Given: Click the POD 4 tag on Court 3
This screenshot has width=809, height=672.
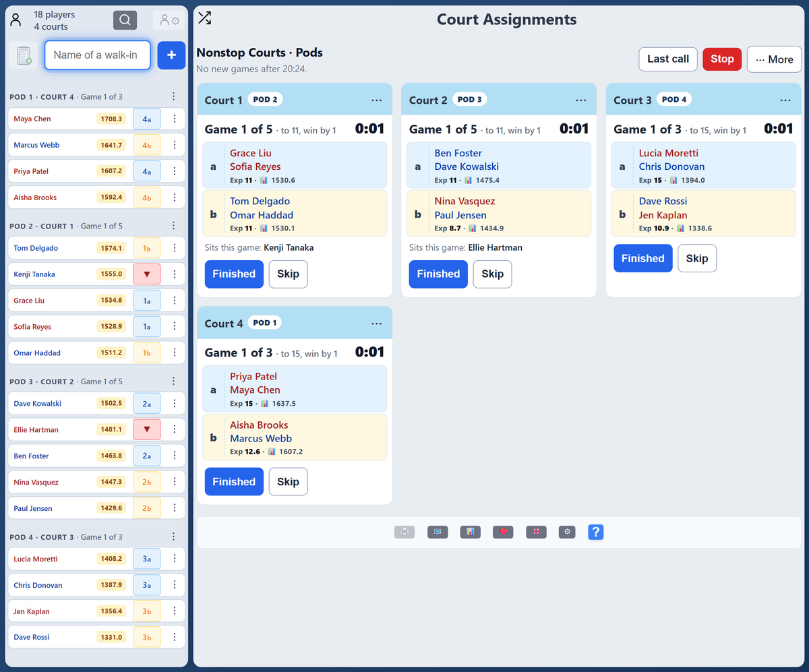Looking at the screenshot, I should coord(674,99).
